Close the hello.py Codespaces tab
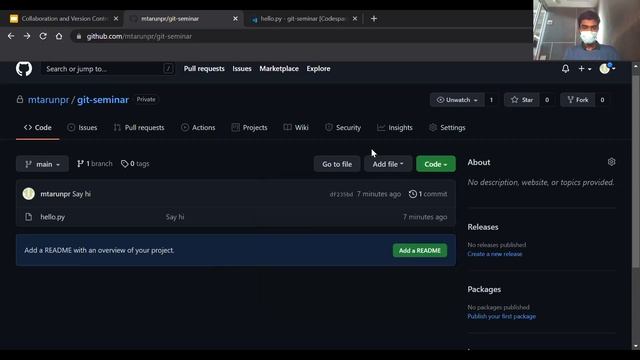This screenshot has height=360, width=640. point(355,19)
